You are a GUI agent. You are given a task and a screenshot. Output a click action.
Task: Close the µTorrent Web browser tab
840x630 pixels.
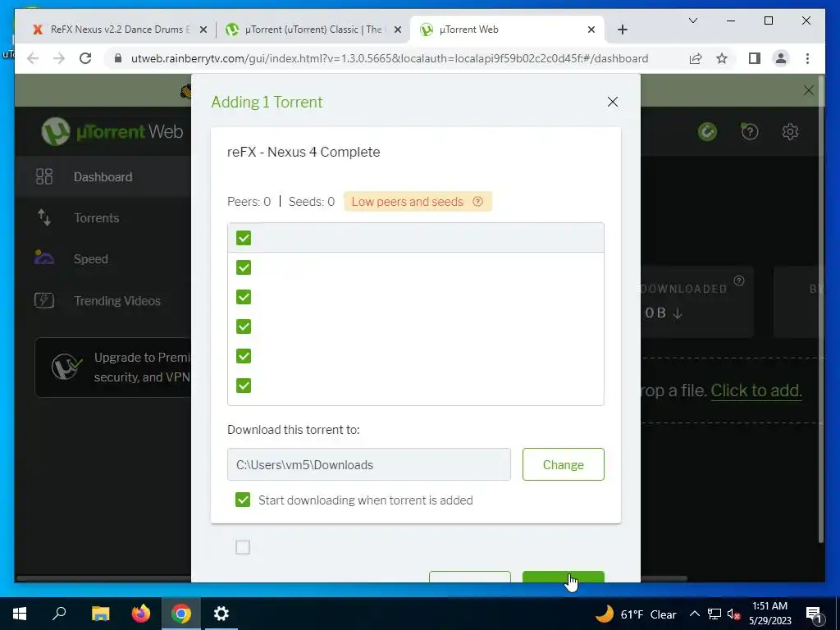click(591, 30)
